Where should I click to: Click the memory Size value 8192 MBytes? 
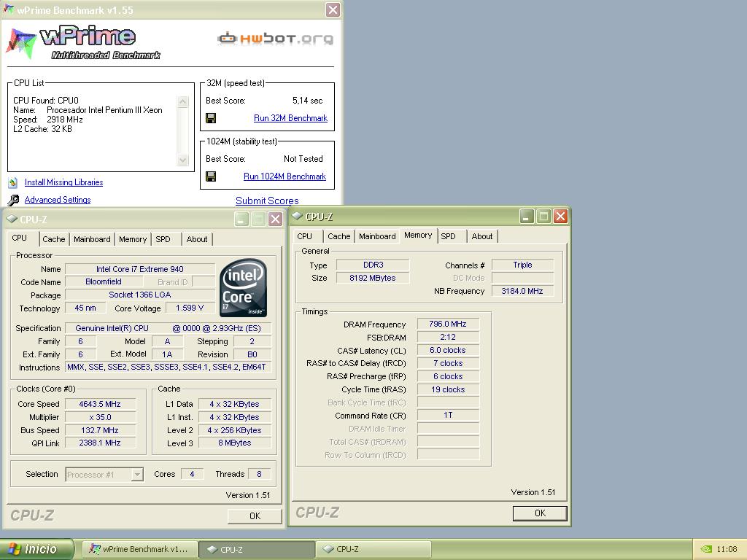pos(373,278)
